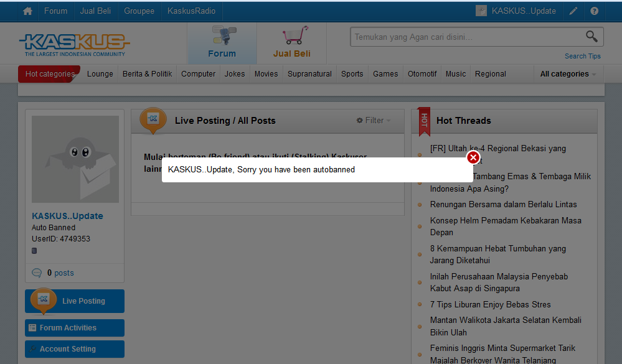Open the help question mark icon
This screenshot has width=622, height=364.
[594, 11]
